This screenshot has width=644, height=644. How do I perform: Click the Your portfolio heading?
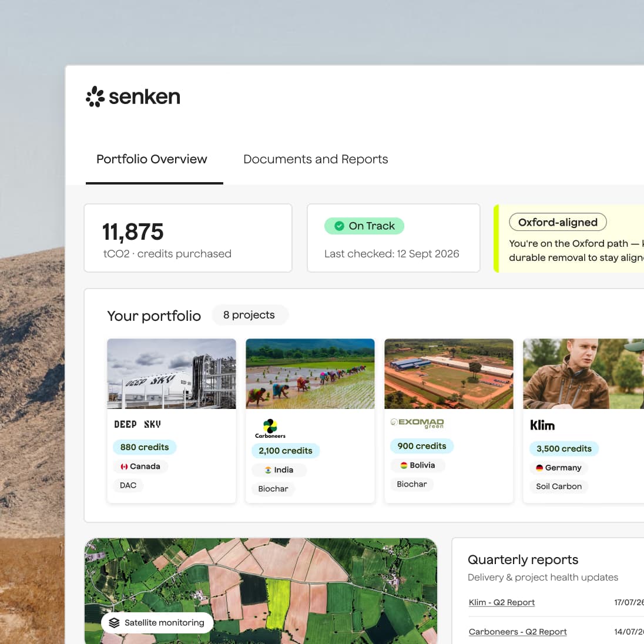coord(154,316)
